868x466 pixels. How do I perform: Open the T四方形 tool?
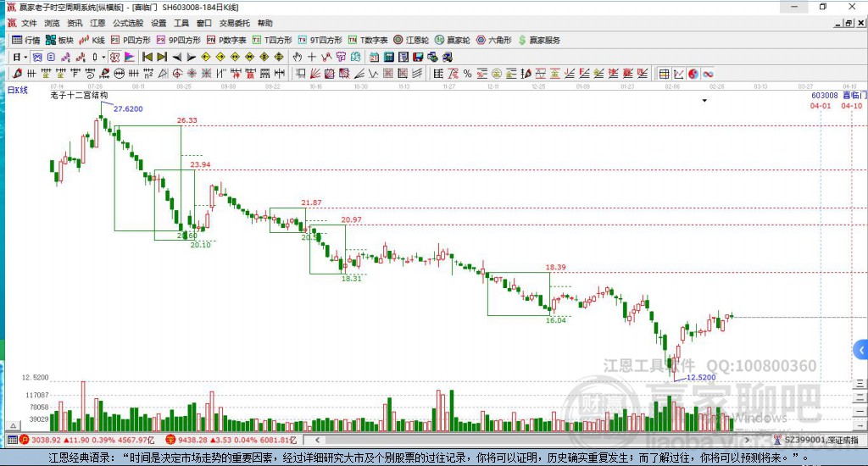(x=272, y=40)
